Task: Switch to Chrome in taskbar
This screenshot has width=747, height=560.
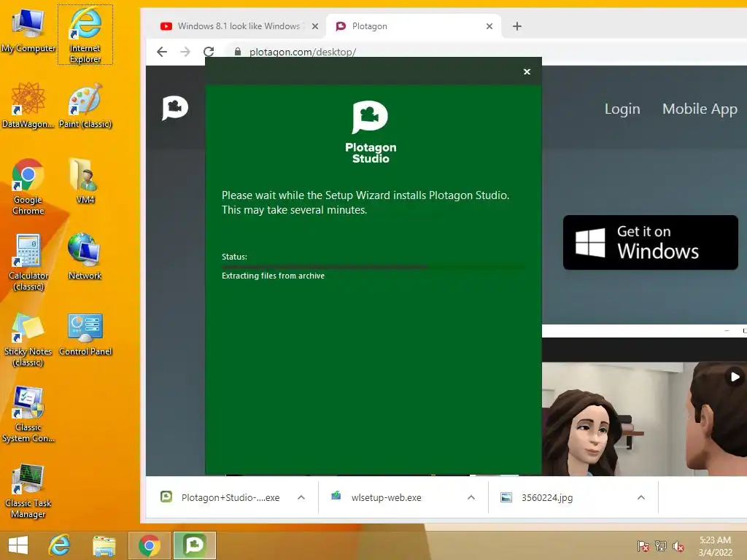Action: (x=149, y=545)
